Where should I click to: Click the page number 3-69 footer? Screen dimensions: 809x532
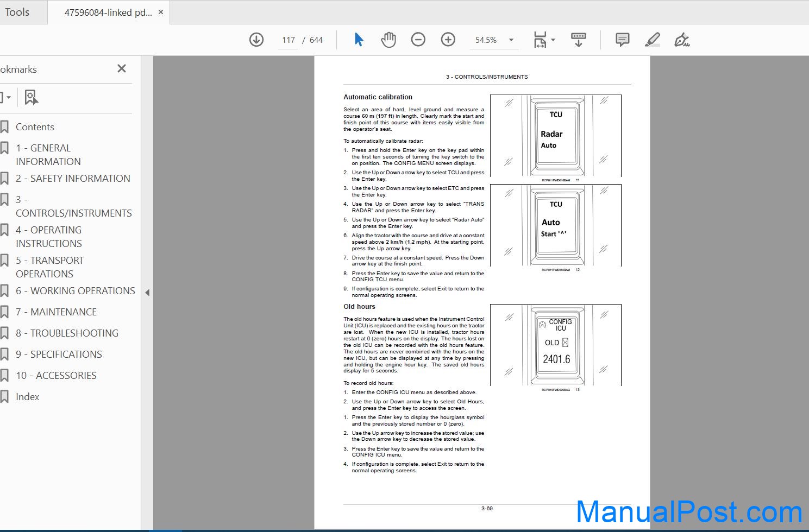pos(487,509)
